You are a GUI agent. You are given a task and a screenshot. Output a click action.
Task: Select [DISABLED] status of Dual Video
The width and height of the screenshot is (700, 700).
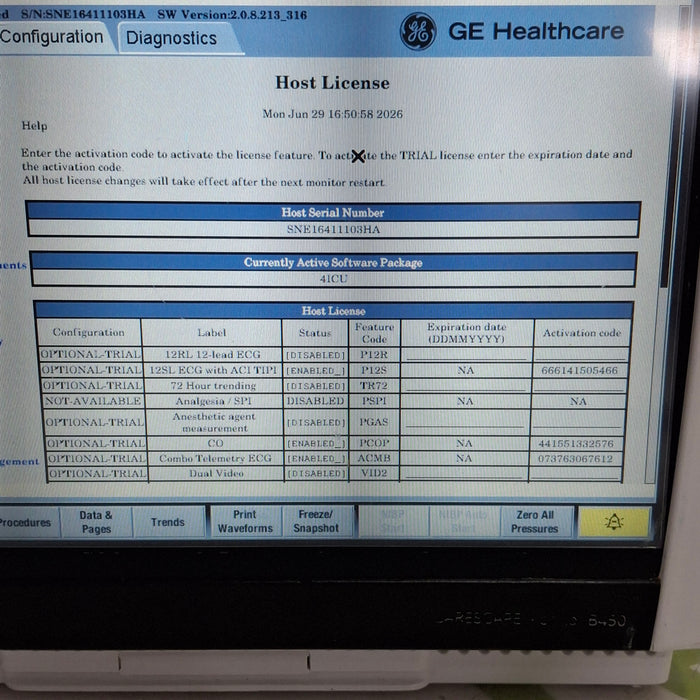316,473
